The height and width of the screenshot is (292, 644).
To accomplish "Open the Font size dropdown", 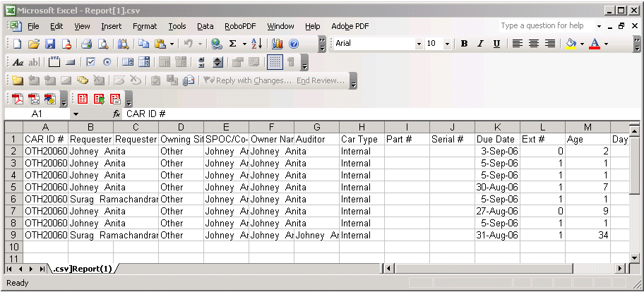I will [x=447, y=44].
